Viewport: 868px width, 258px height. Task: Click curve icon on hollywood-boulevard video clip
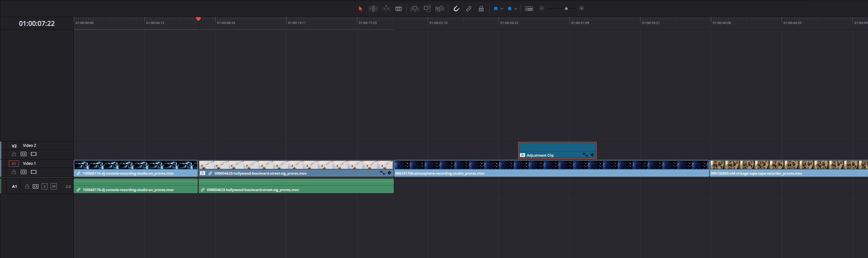tap(382, 173)
